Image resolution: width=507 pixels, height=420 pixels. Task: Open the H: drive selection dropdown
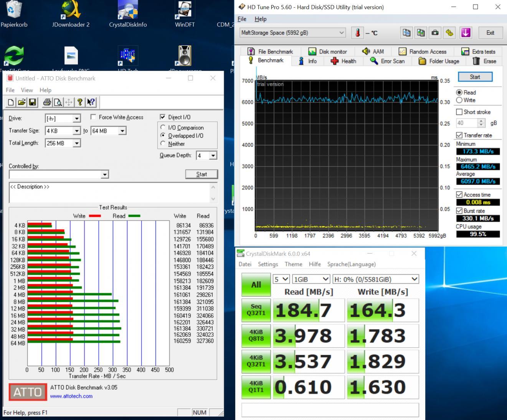pos(375,279)
